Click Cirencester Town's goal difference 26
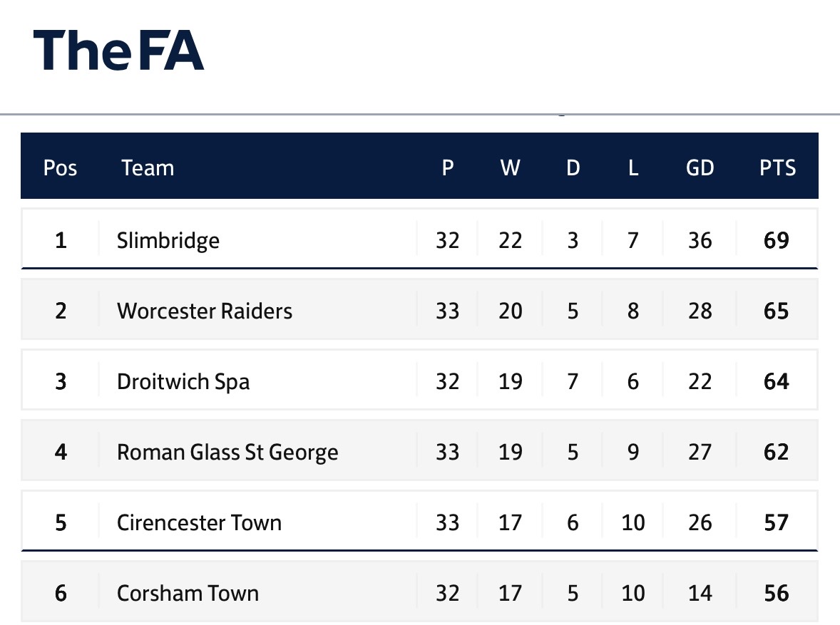840x625 pixels. click(x=700, y=522)
